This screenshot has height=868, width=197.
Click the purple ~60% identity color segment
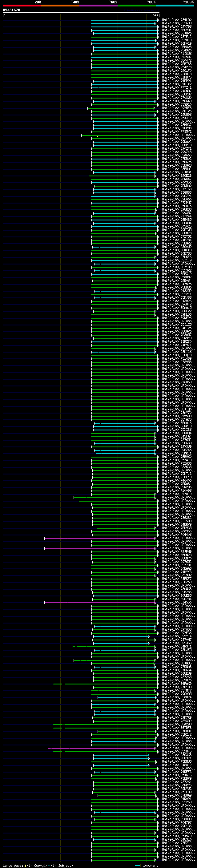pyautogui.click(x=98, y=6)
